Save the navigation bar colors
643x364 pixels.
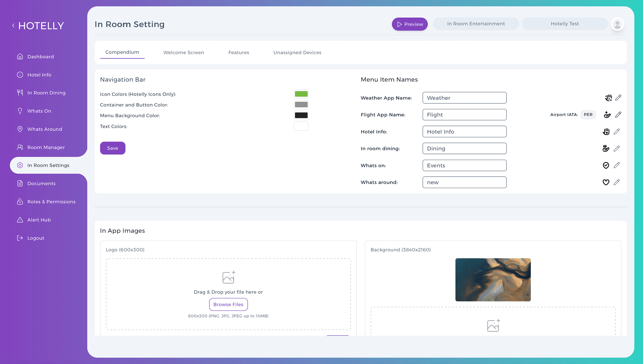pos(113,148)
